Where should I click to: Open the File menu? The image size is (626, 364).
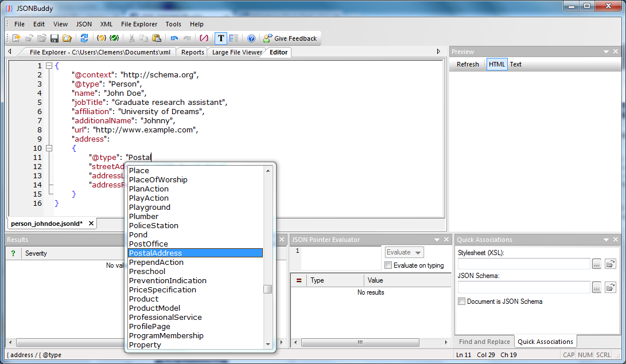(19, 24)
